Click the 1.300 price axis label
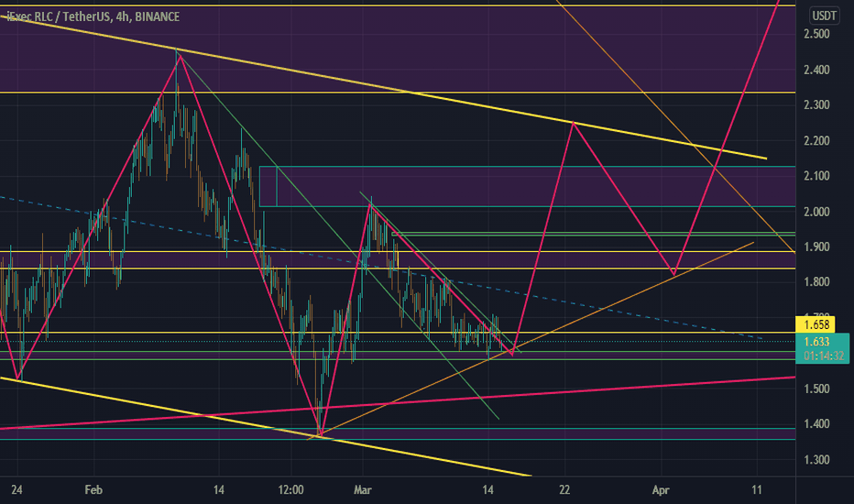 tap(816, 460)
